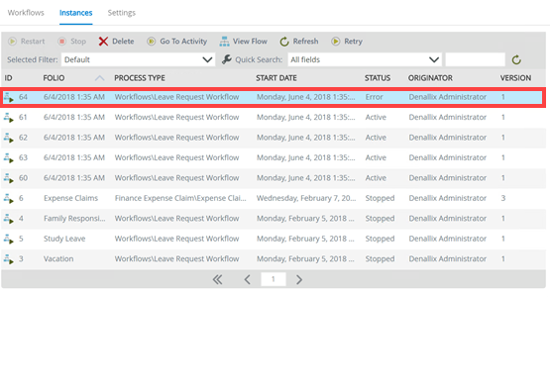The height and width of the screenshot is (392, 550).
Task: Click the Restart toolbar button
Action: coord(27,42)
